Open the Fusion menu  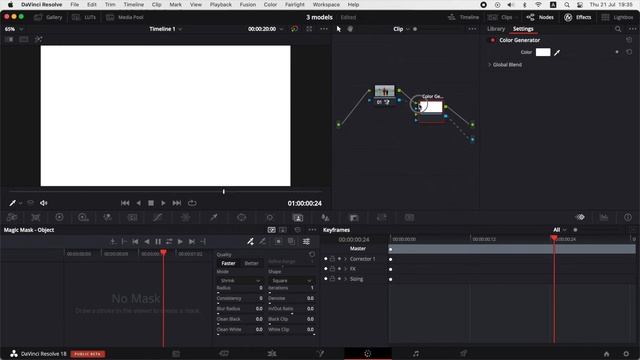(247, 4)
